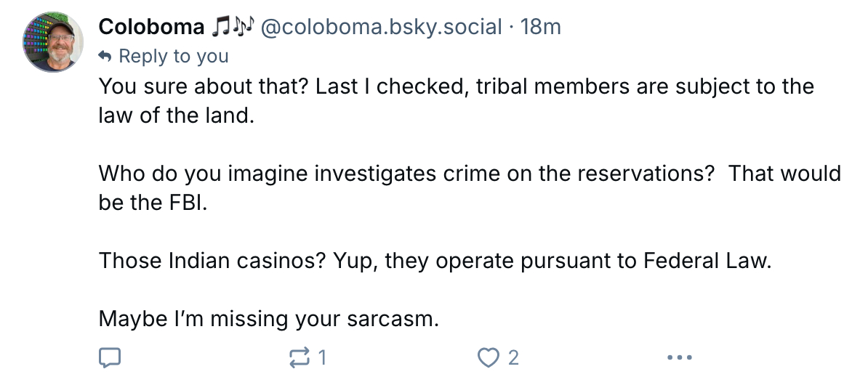Screen dimensions: 868x385
Task: Click the 'Maybe I'm missing your sarcasm.' line
Action: (x=269, y=318)
